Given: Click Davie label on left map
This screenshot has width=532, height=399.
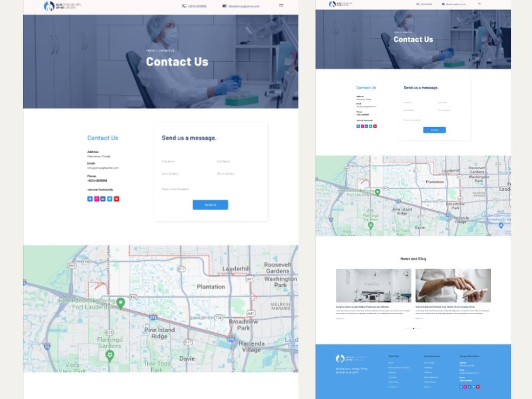Looking at the screenshot, I should tap(187, 359).
